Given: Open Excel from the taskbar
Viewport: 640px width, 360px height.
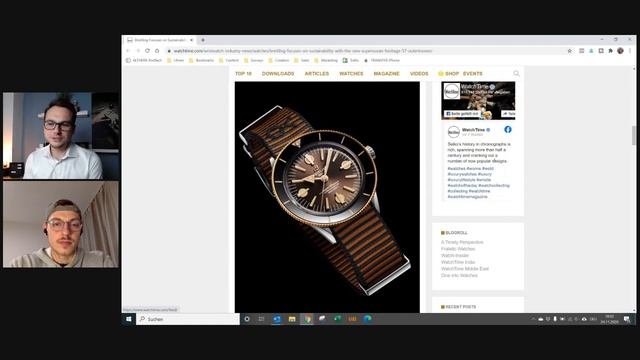Looking at the screenshot, I should click(337, 319).
